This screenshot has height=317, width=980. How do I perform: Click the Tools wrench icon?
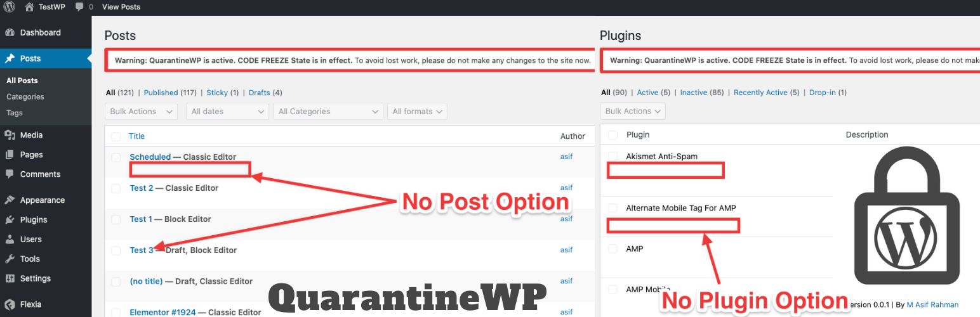[x=10, y=259]
